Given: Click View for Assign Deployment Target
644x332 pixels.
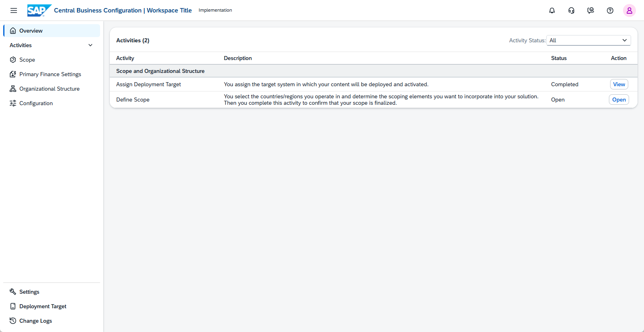Looking at the screenshot, I should coord(619,84).
